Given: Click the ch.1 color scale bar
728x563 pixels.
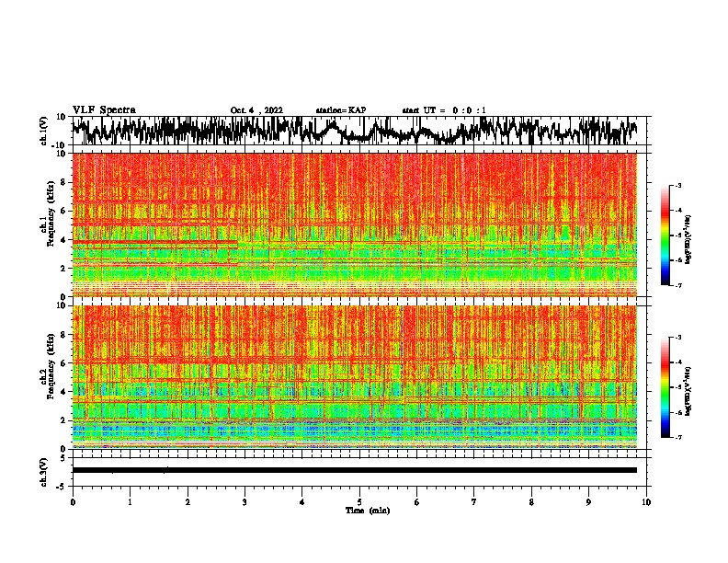Looking at the screenshot, I should coord(665,235).
